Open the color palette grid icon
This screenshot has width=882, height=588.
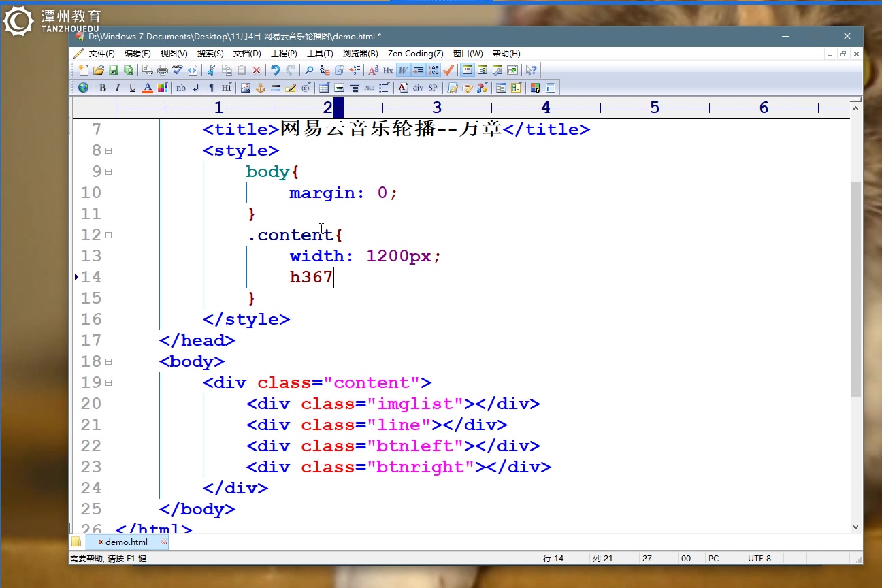pyautogui.click(x=163, y=88)
